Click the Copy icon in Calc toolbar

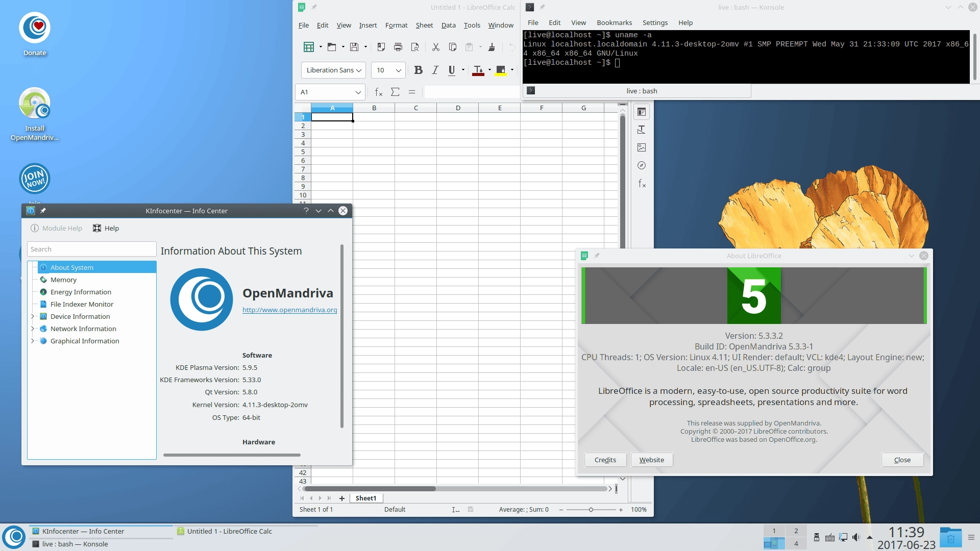[x=452, y=47]
